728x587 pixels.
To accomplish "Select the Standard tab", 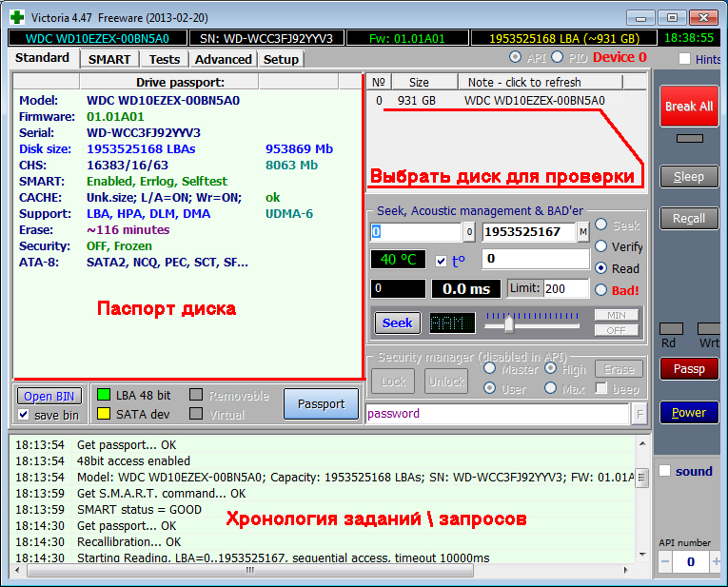I will (42, 58).
